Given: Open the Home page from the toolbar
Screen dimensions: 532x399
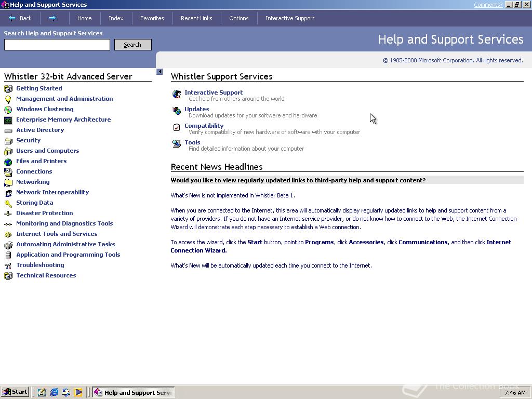Looking at the screenshot, I should 85,18.
